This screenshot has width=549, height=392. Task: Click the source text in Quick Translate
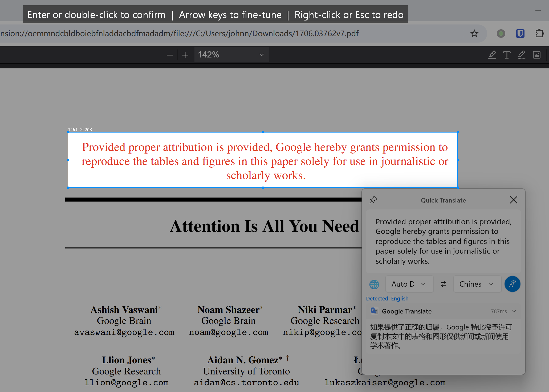click(443, 241)
